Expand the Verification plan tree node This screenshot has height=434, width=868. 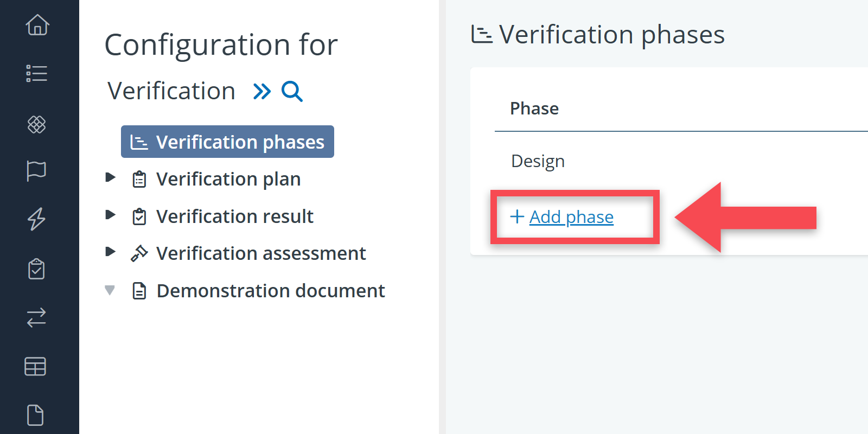pos(111,177)
